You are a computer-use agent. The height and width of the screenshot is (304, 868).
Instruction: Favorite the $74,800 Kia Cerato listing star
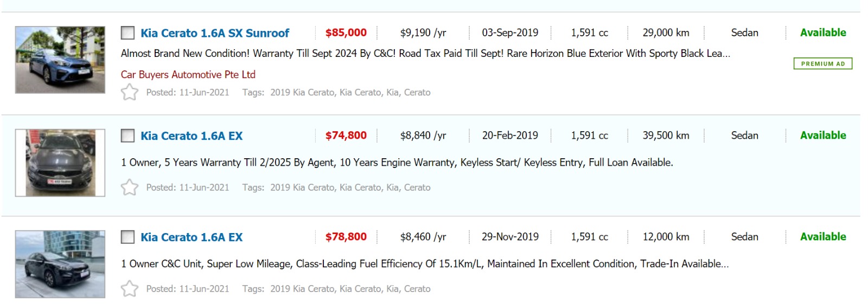tap(130, 187)
